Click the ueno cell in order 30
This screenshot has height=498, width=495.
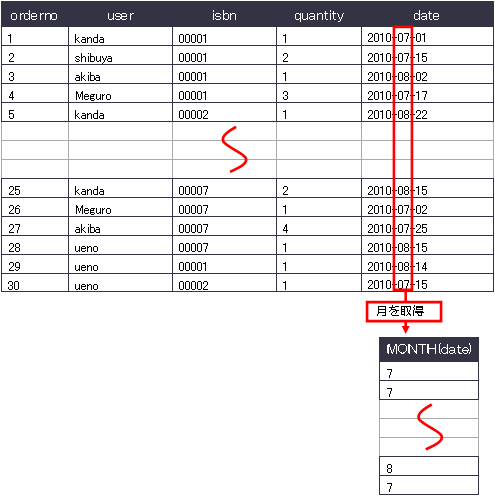[x=120, y=283]
